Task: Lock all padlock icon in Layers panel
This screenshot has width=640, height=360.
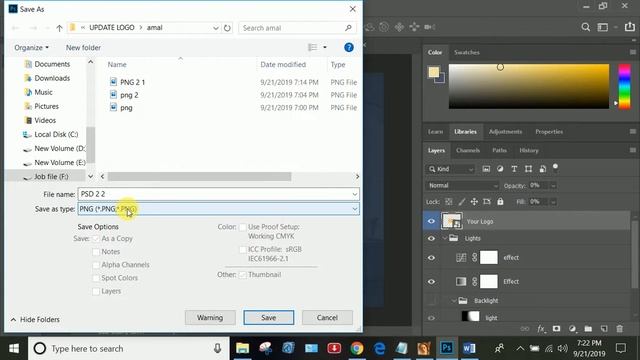Action: pyautogui.click(x=500, y=202)
